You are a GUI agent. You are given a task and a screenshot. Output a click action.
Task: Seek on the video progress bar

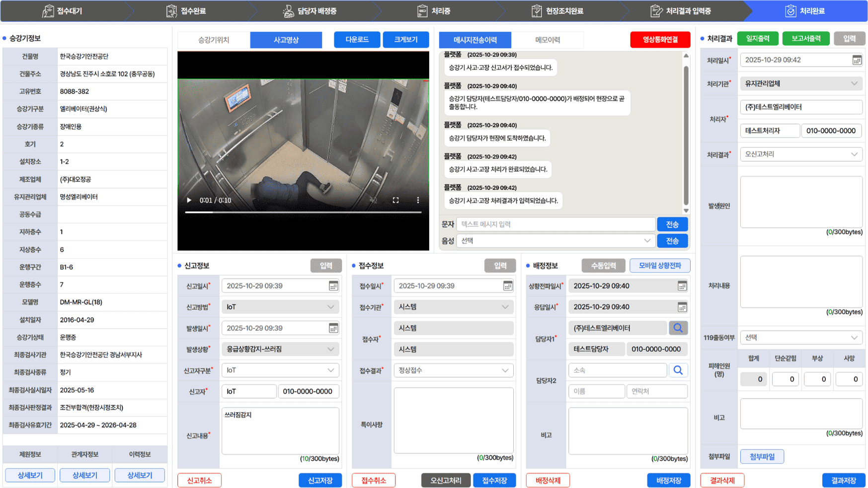coord(303,212)
